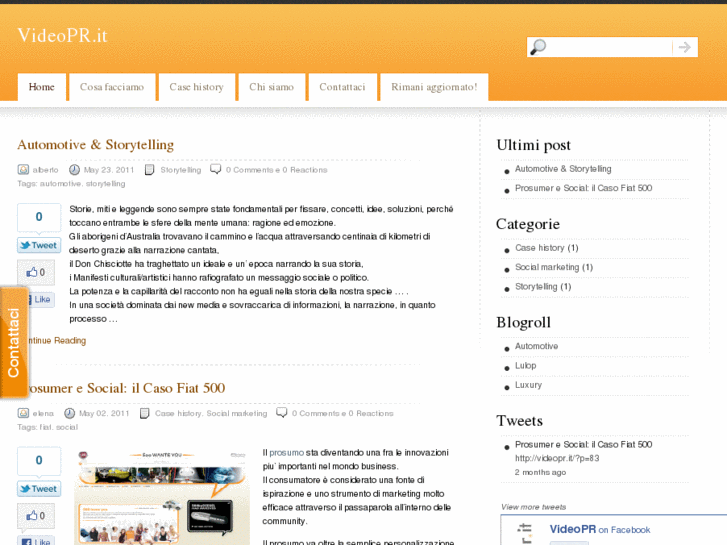Open Luxury in Blogroll
This screenshot has width=727, height=545.
pyautogui.click(x=528, y=385)
